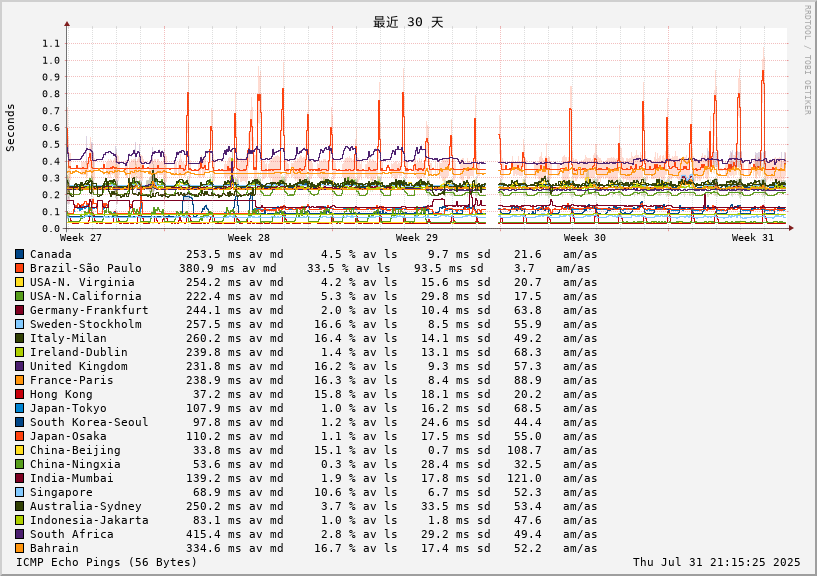Click the "Week 30" x-axis label
The image size is (817, 576).
tap(585, 238)
